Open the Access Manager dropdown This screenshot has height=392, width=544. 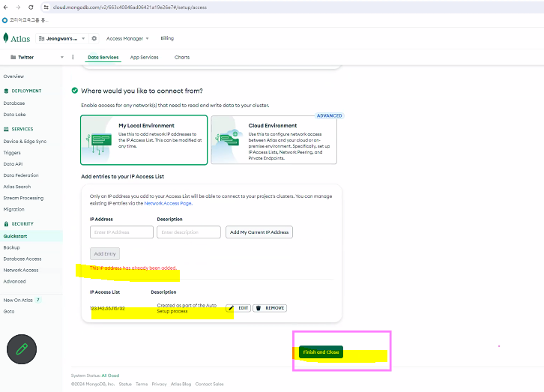point(127,38)
